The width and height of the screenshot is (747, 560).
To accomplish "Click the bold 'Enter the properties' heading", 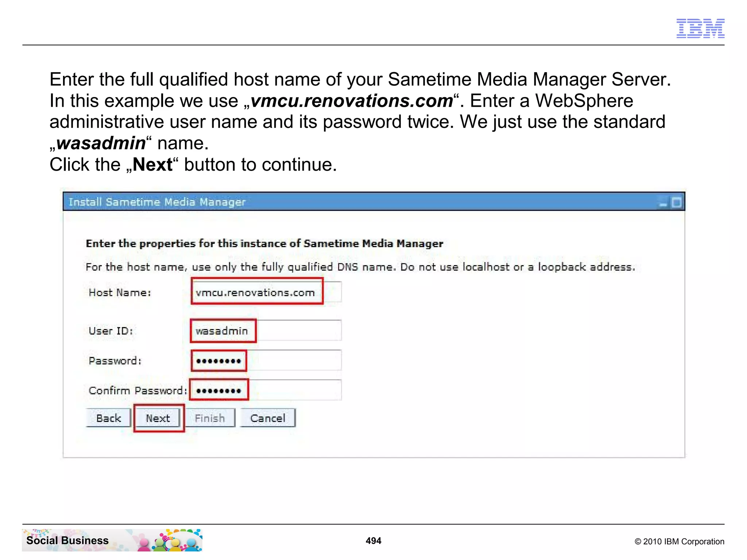I will (264, 244).
